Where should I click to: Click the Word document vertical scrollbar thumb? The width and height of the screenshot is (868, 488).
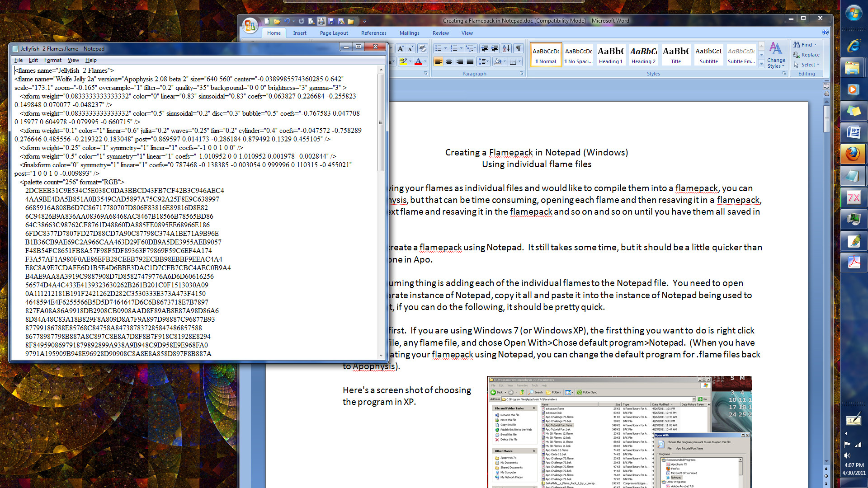826,118
